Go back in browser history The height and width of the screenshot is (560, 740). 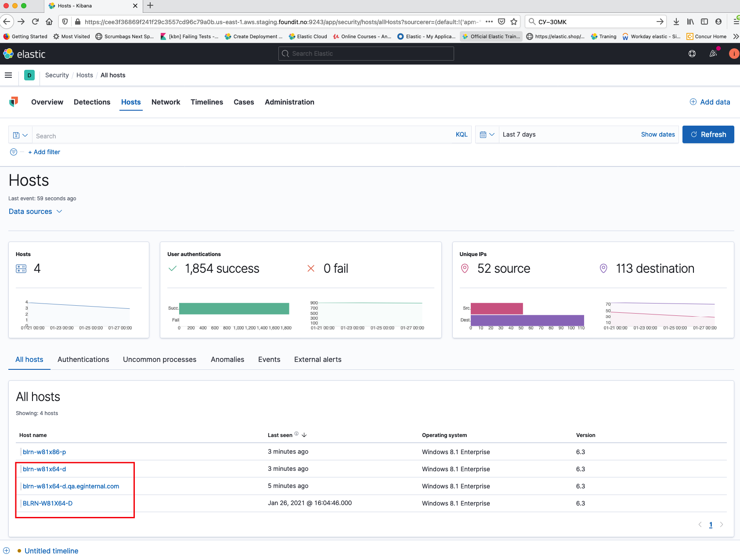7,22
